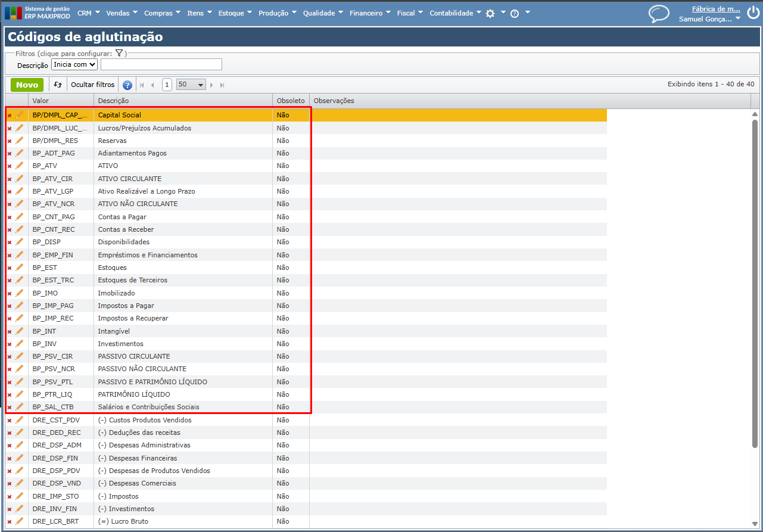This screenshot has height=532, width=763.
Task: Click Ocultar filtros button
Action: click(x=92, y=85)
